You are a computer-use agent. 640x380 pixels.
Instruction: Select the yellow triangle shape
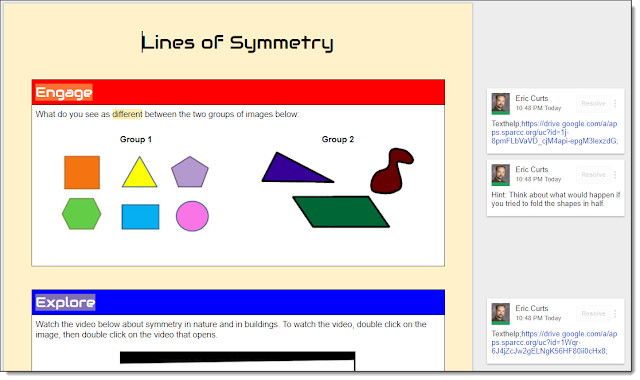(140, 172)
